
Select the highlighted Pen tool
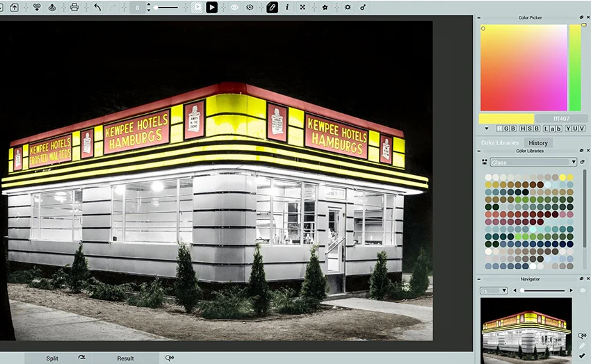click(272, 7)
